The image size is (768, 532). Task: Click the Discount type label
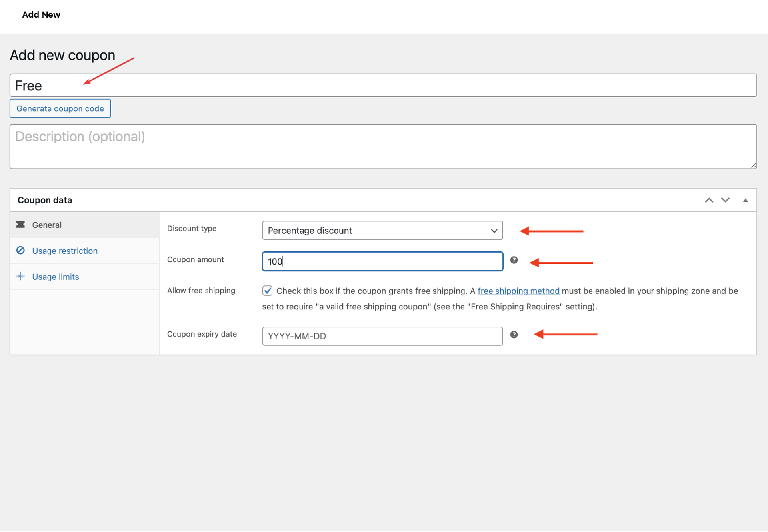pyautogui.click(x=192, y=229)
